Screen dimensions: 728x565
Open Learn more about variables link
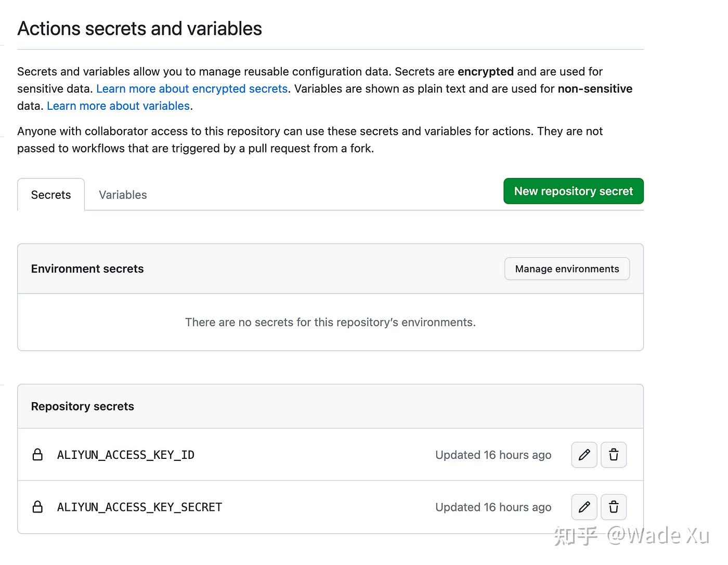pos(118,106)
